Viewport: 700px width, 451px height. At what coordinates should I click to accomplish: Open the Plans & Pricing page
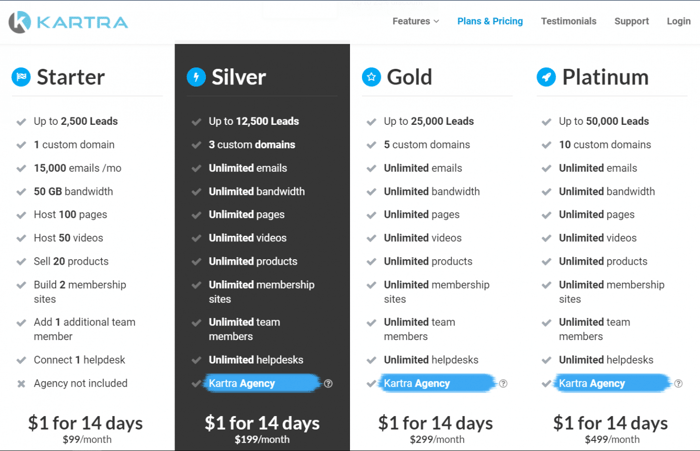[x=490, y=21]
